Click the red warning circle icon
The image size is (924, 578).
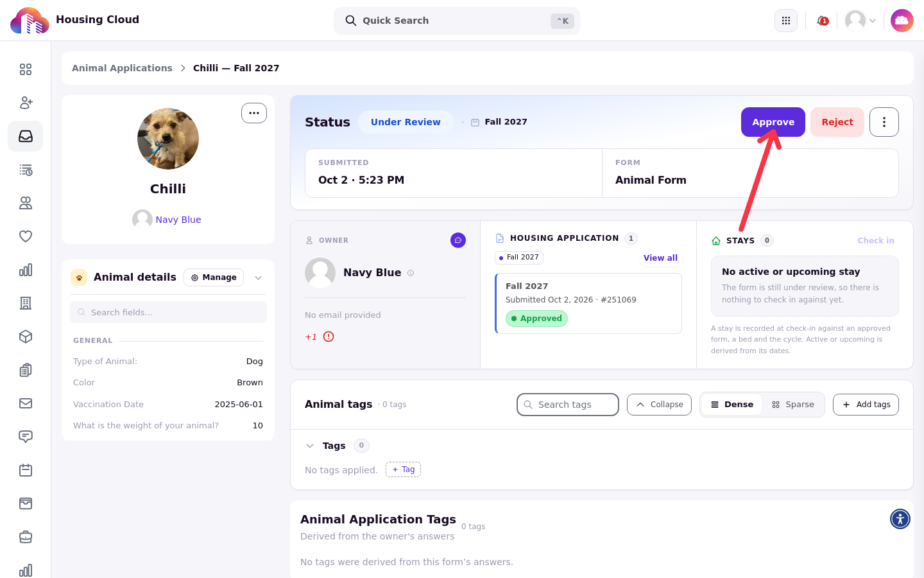pyautogui.click(x=329, y=337)
